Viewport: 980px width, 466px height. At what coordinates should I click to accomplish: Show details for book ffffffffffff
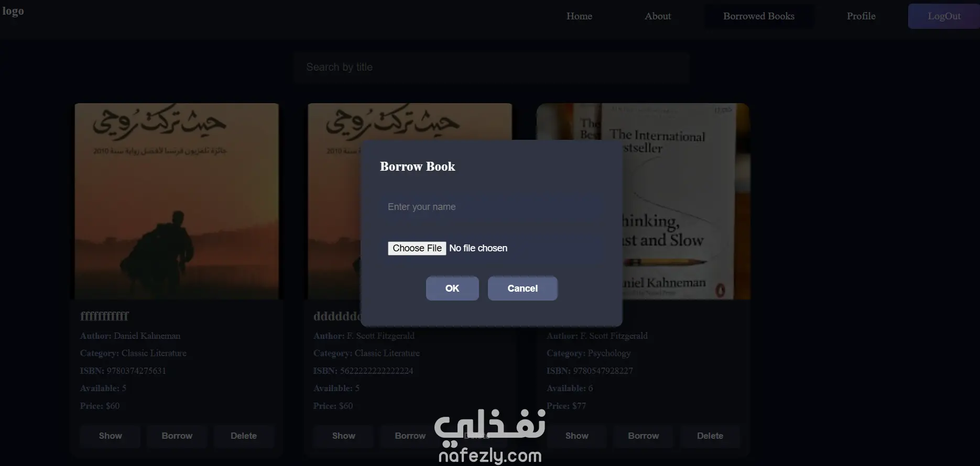tap(111, 436)
